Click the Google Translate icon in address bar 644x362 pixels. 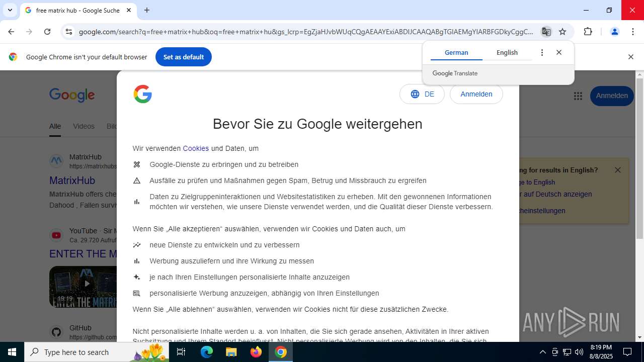click(x=546, y=32)
